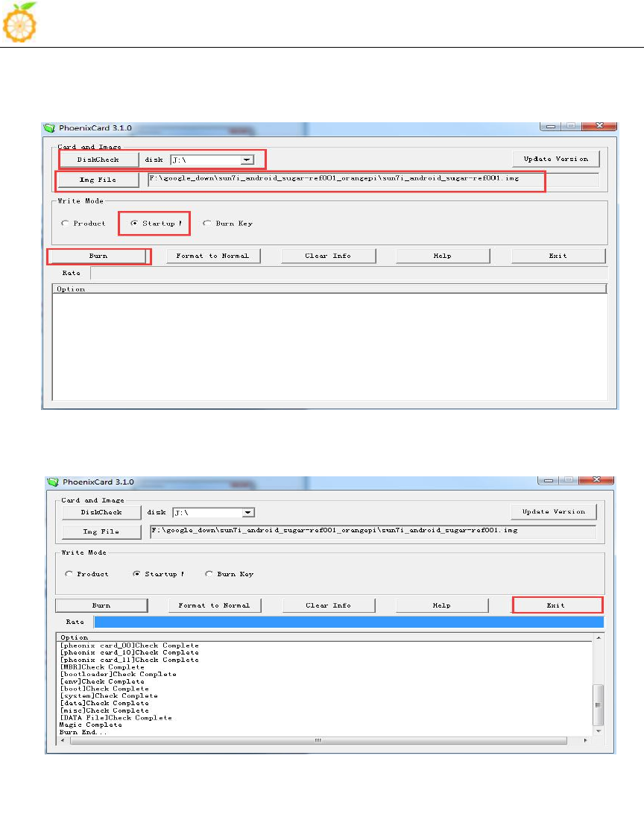Select log line '[boot]Check Complete'
This screenshot has width=644, height=820.
tap(104, 689)
